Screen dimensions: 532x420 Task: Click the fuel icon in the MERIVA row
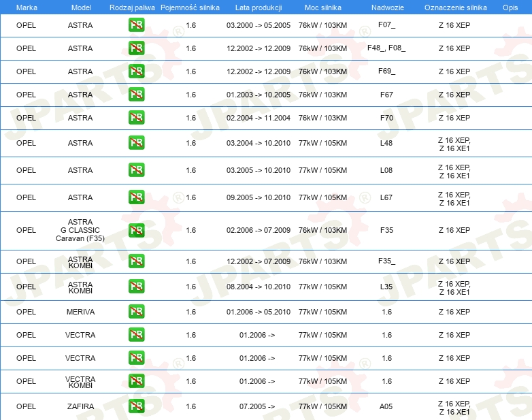coord(136,311)
